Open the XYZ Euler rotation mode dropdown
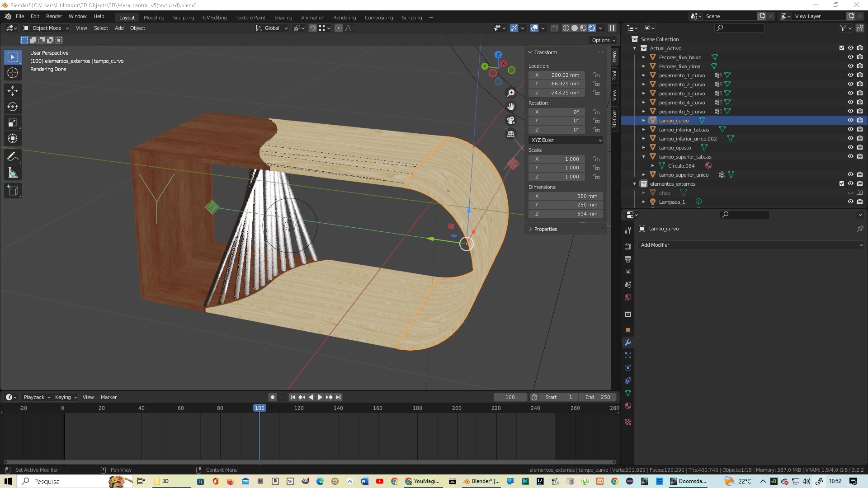868x488 pixels. 566,140
